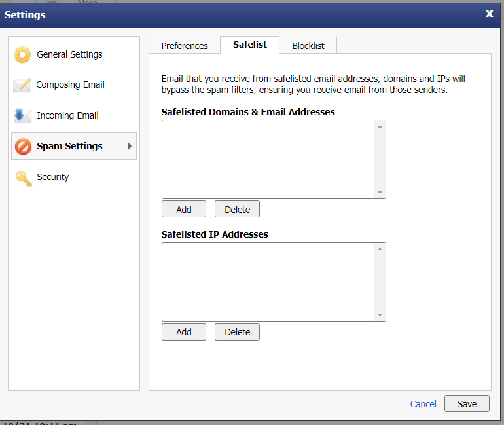Click inside Safelisted Domains & Email Addresses list

coord(268,159)
